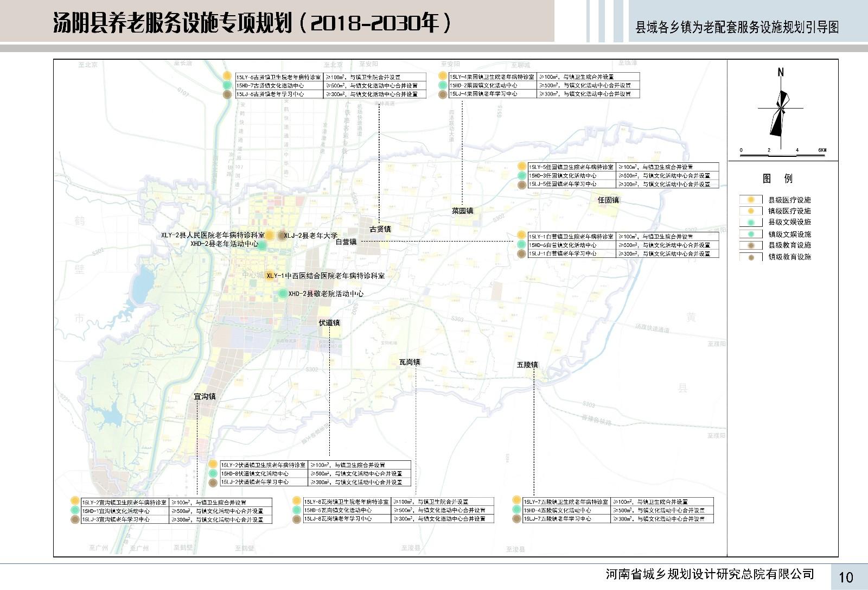
Task: Click the 15LJ-1白营镇老年学习中心 cell
Action: click(572, 254)
